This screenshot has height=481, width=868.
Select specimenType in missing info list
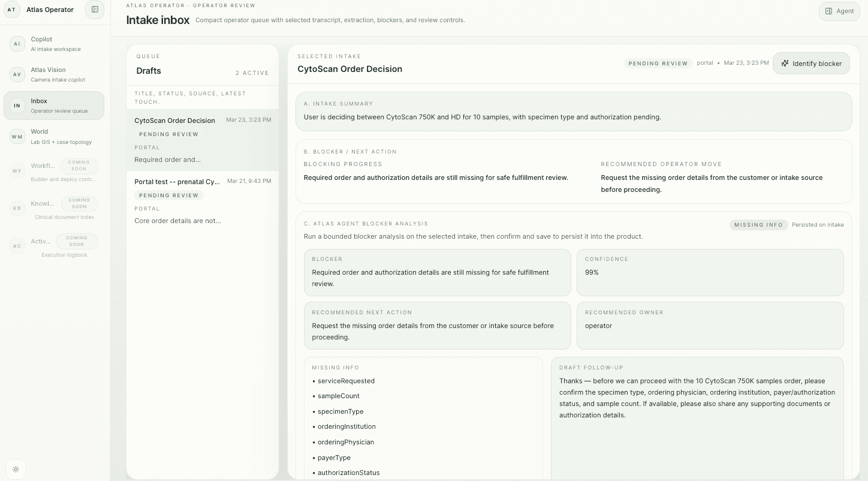click(340, 411)
